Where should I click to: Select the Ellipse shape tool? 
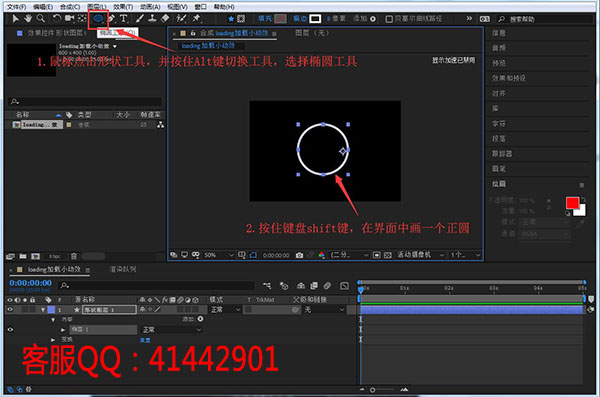coord(98,18)
